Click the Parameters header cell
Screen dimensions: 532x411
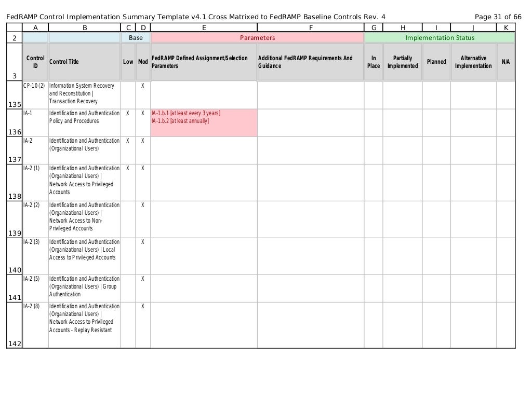258,37
